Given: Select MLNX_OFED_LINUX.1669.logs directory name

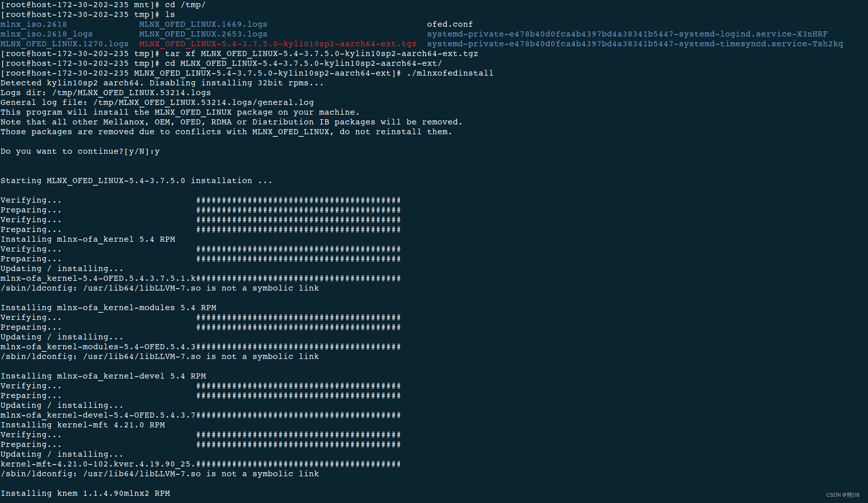Looking at the screenshot, I should [x=204, y=24].
